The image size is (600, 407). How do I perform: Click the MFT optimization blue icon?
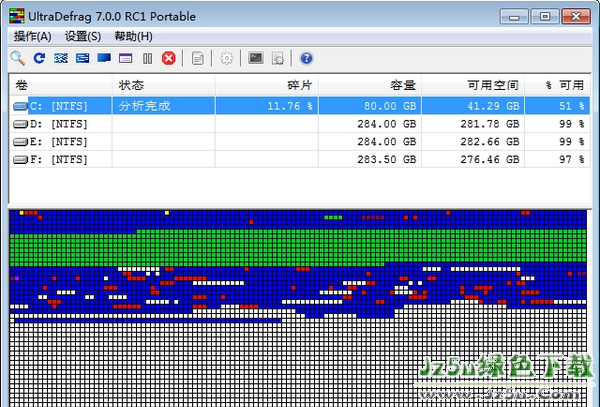tap(104, 58)
